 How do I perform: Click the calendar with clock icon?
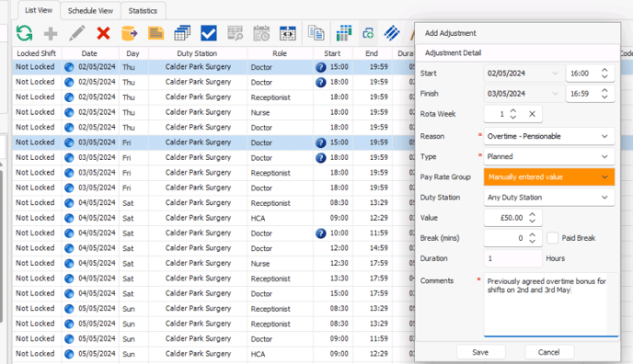[x=261, y=33]
